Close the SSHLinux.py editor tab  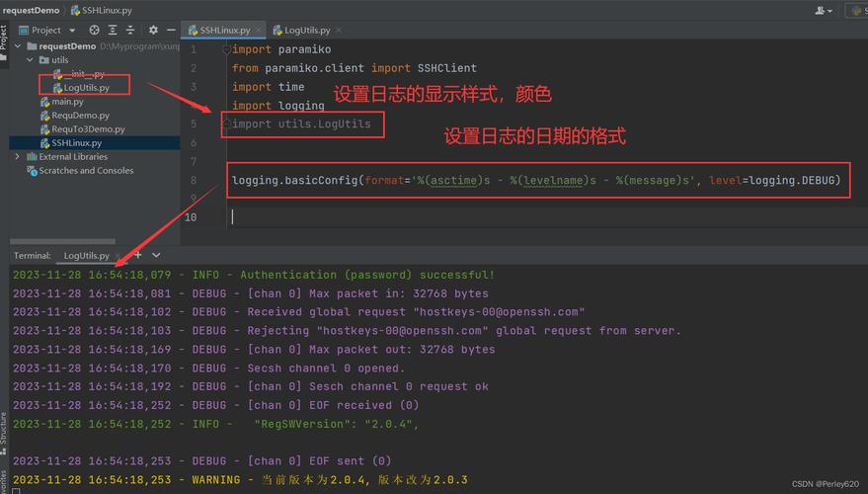pyautogui.click(x=260, y=31)
